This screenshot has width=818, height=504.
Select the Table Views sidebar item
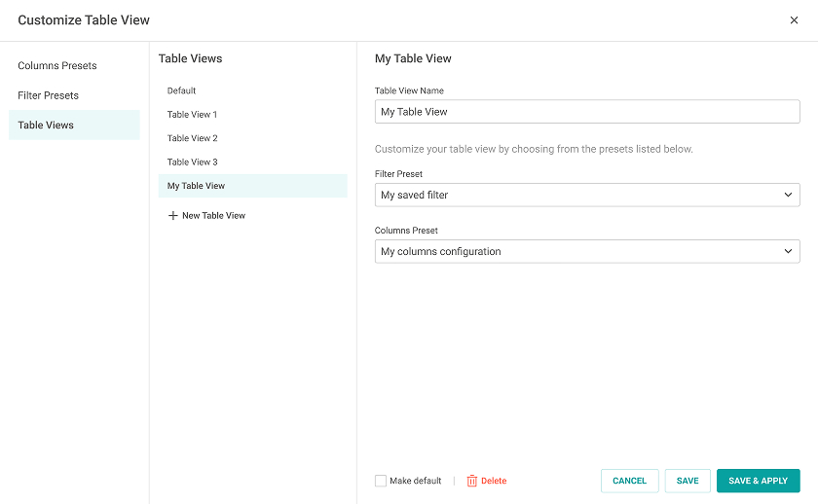[x=74, y=126]
